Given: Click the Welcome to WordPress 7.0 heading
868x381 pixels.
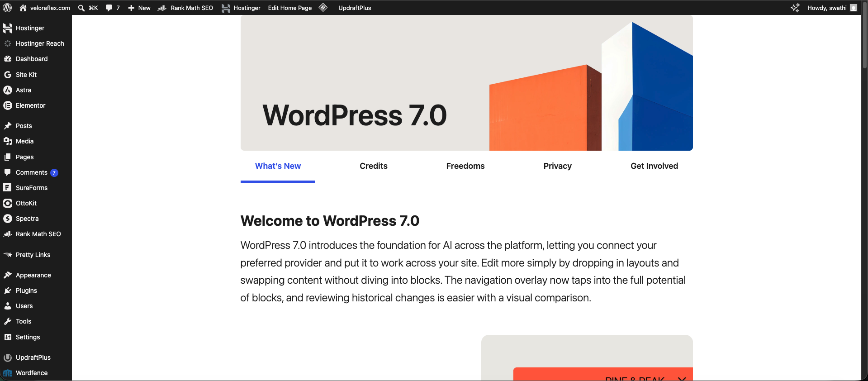Looking at the screenshot, I should [330, 221].
